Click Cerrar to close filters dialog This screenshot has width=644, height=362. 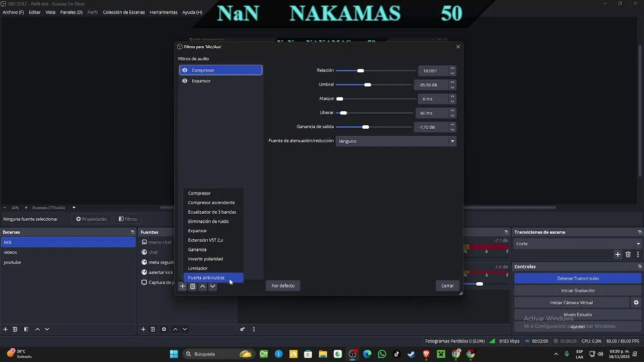coord(447,286)
